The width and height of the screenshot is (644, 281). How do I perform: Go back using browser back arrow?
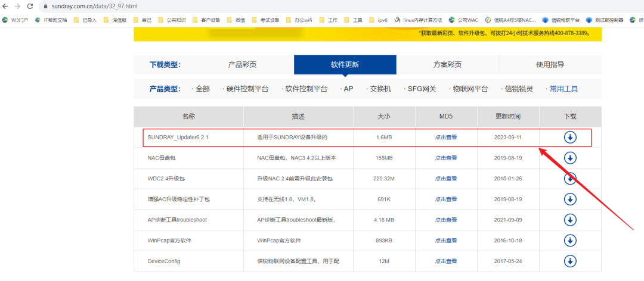[5, 6]
